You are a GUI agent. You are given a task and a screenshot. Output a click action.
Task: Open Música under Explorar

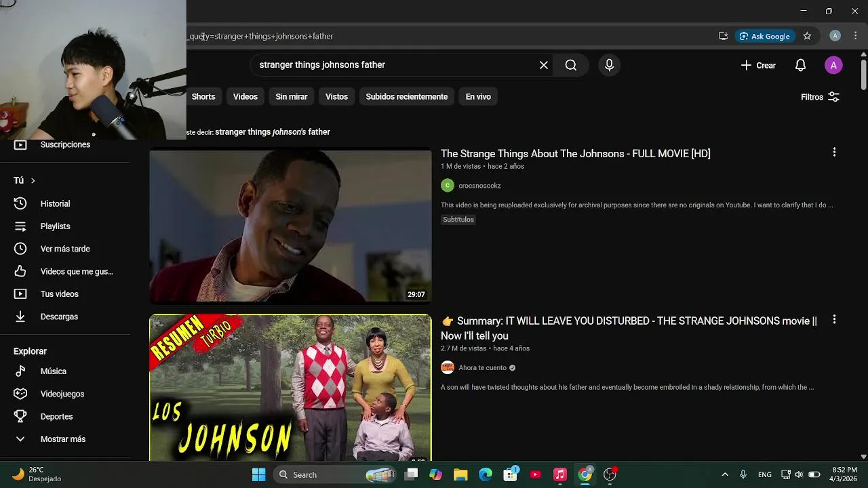(x=65, y=371)
